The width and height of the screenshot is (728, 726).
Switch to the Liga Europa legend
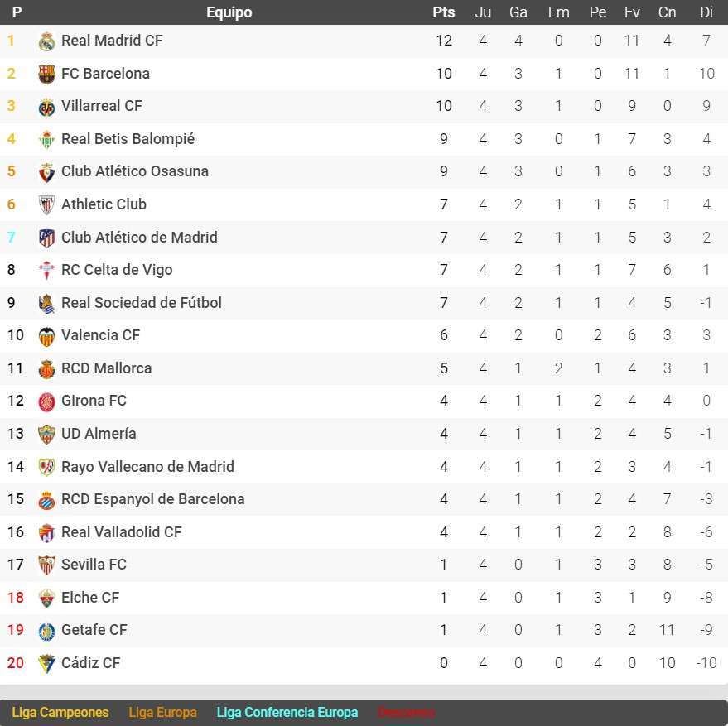pos(162,712)
